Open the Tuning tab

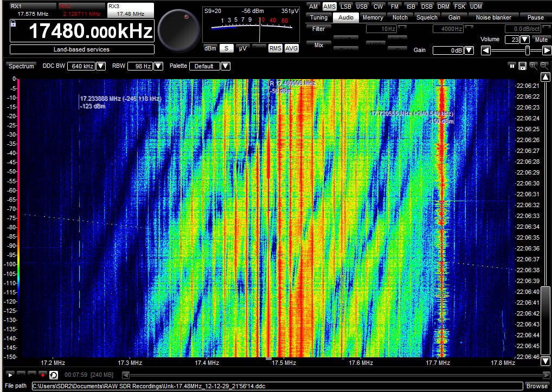click(319, 17)
